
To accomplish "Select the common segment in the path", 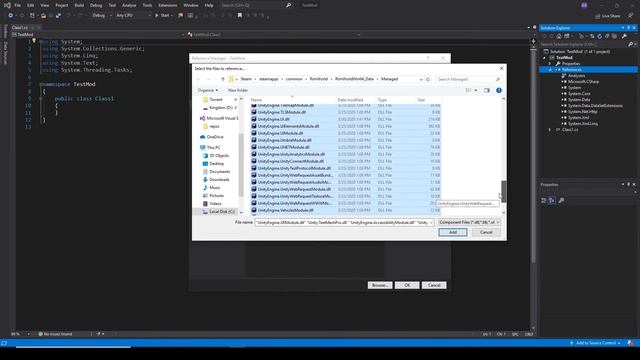I will pyautogui.click(x=294, y=79).
